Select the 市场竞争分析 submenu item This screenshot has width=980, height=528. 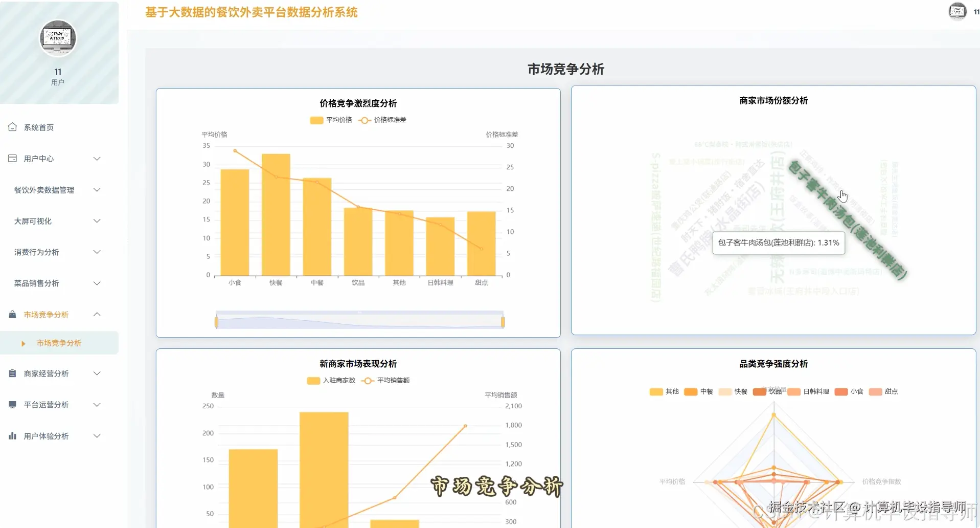tap(59, 343)
